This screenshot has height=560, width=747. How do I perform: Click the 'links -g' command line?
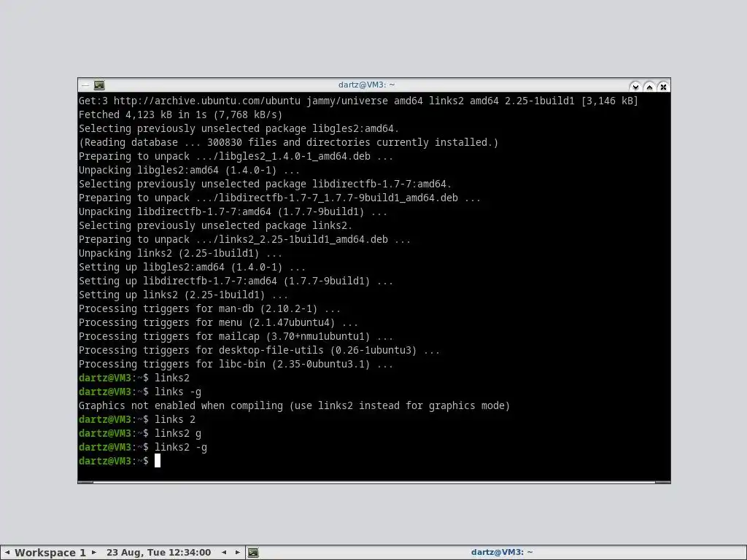point(140,392)
